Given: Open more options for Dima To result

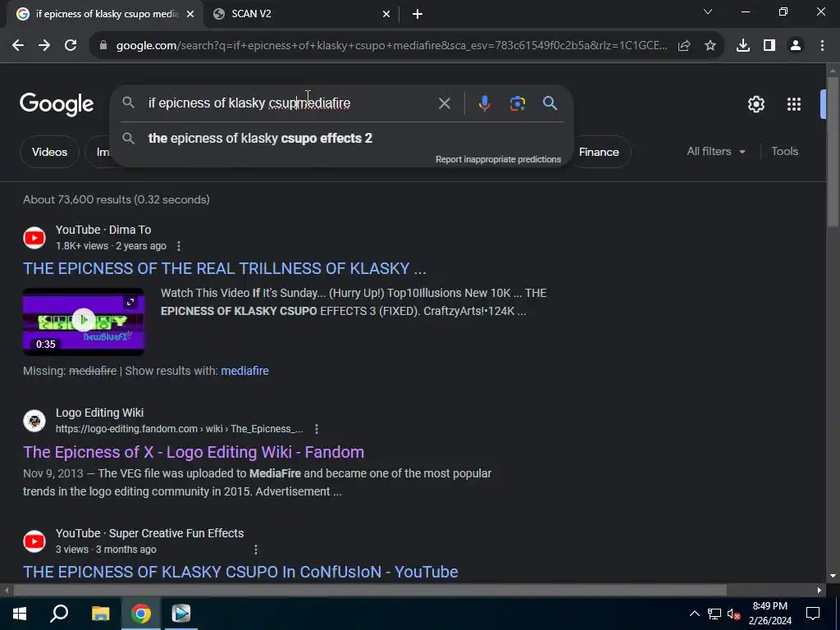Looking at the screenshot, I should 179,246.
